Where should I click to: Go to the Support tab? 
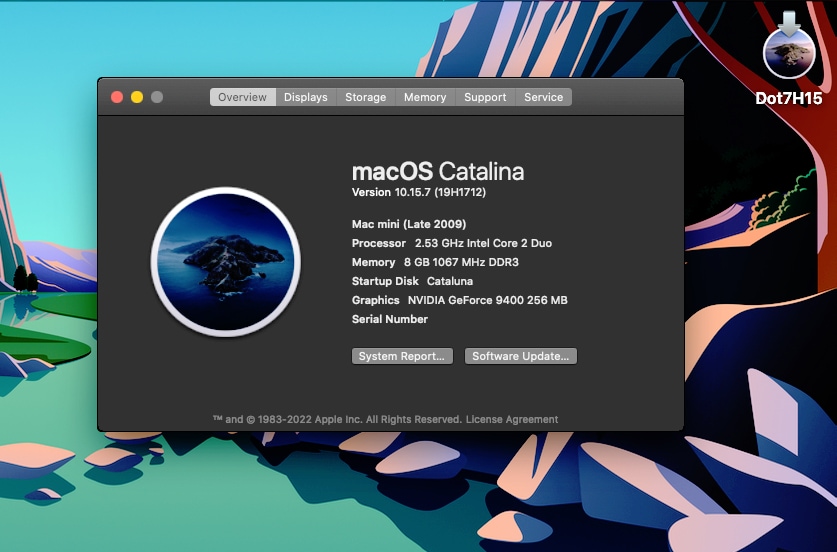(x=485, y=97)
